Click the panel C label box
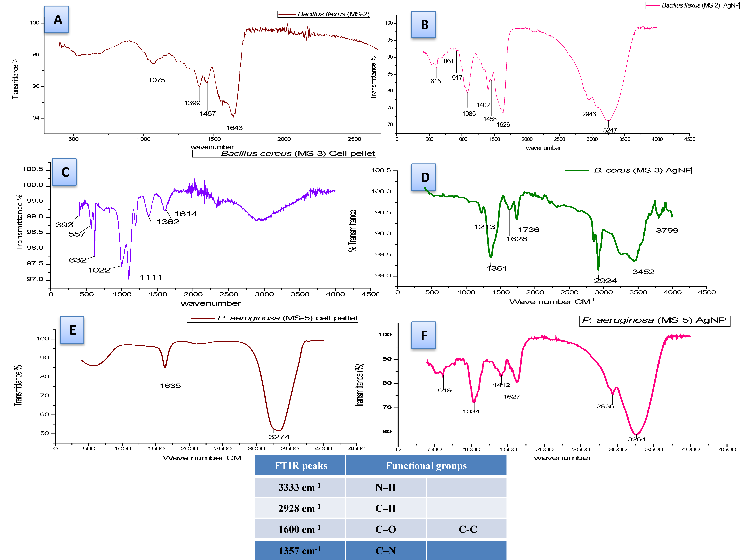This screenshot has height=560, width=747. click(x=64, y=172)
